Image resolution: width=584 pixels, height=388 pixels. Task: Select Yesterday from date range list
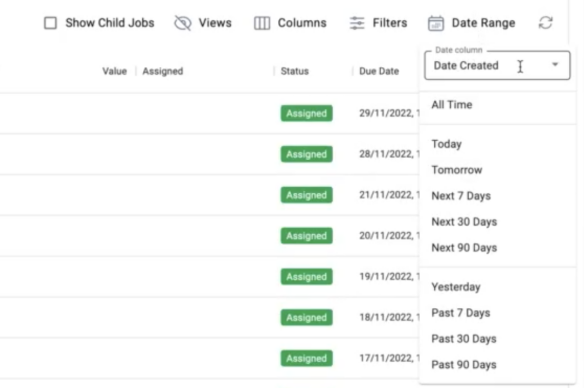[456, 287]
